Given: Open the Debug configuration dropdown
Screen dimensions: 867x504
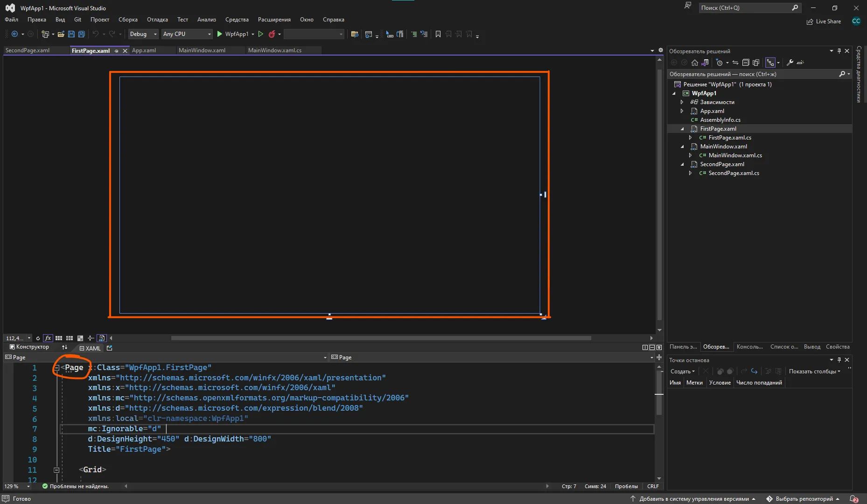Looking at the screenshot, I should click(x=143, y=34).
